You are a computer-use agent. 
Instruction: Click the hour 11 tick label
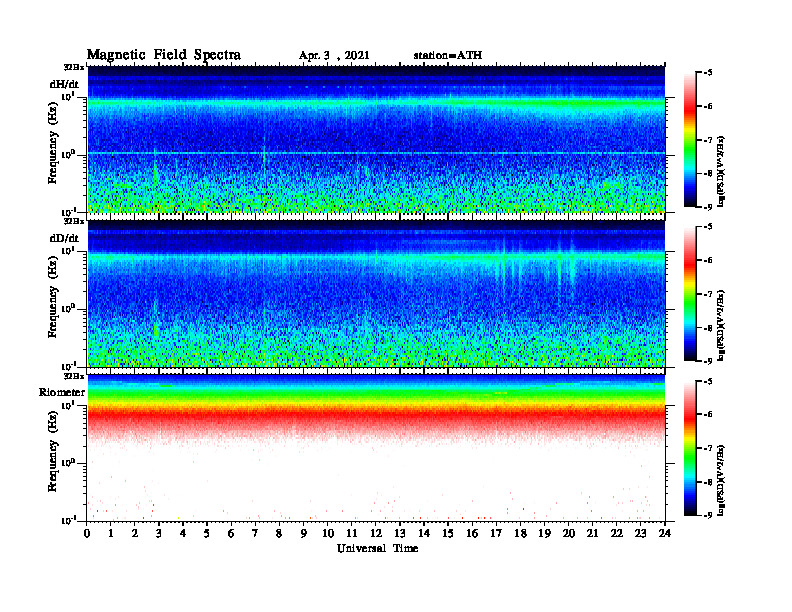pos(352,534)
